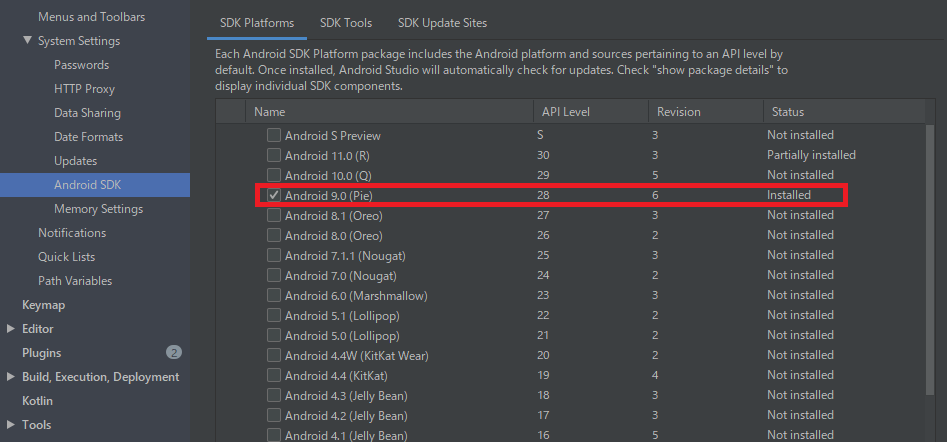Click the 'Partially installed' status text
The height and width of the screenshot is (442, 947).
[x=811, y=155]
